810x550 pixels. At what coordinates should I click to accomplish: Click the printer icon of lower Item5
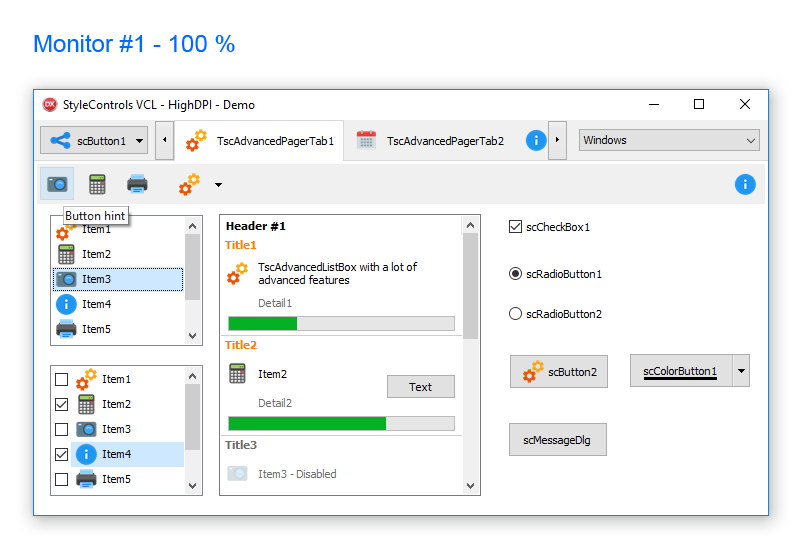click(86, 479)
